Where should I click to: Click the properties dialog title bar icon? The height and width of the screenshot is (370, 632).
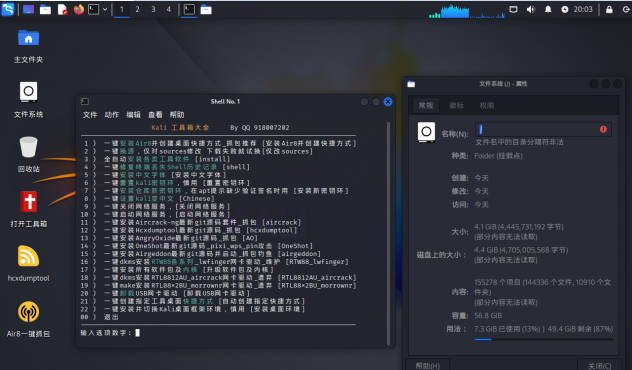click(411, 84)
